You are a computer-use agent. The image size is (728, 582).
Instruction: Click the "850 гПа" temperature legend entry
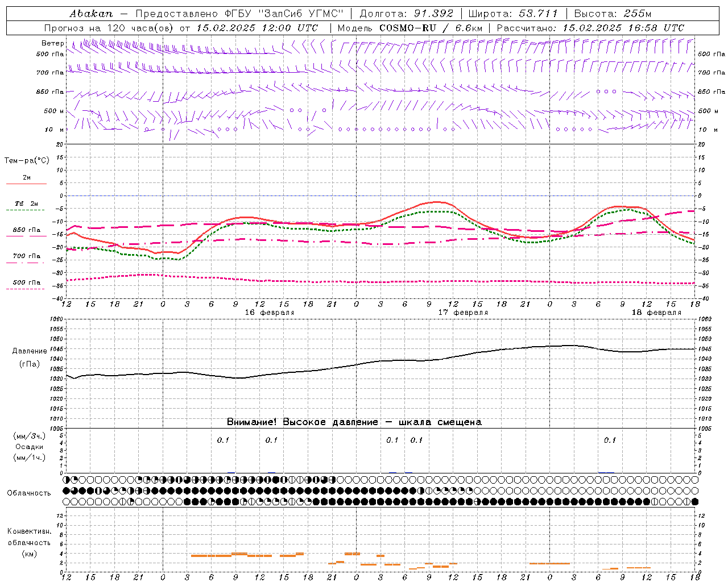click(27, 230)
